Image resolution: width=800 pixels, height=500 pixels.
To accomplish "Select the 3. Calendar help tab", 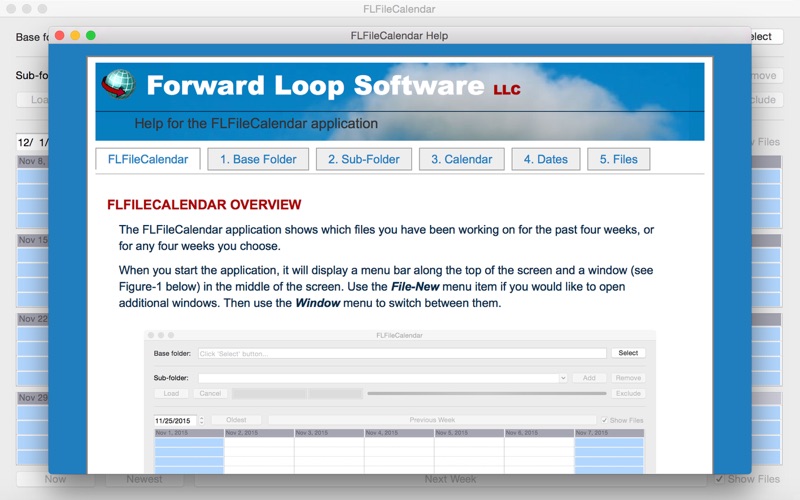I will [x=462, y=159].
